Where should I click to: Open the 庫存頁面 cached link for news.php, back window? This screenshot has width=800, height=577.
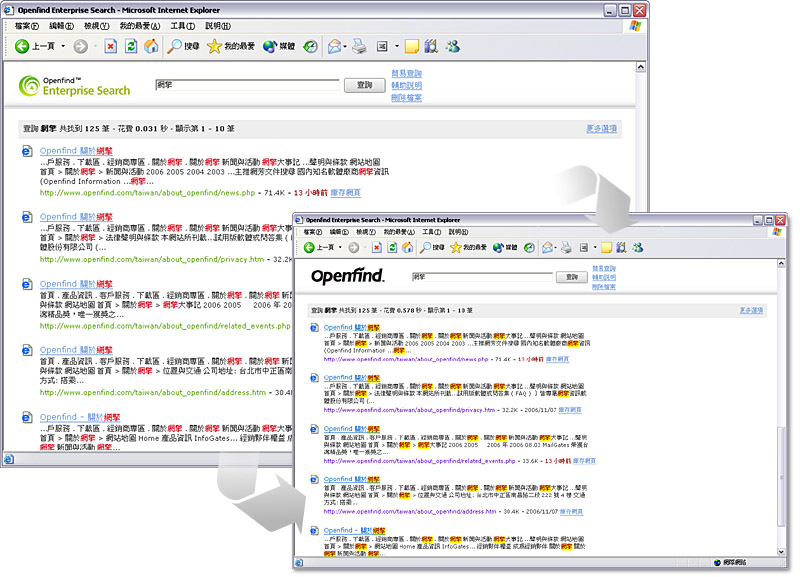click(345, 193)
